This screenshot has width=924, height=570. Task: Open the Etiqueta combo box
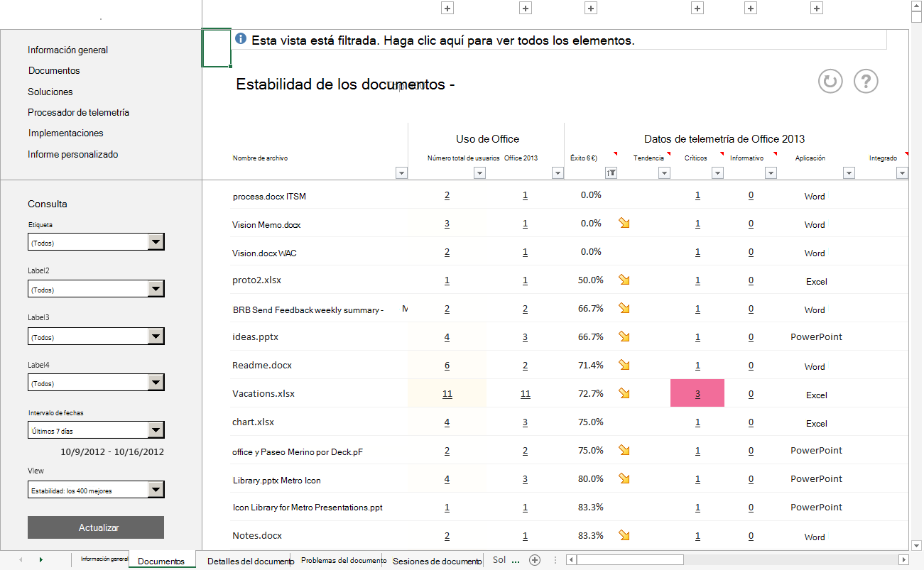click(x=96, y=243)
